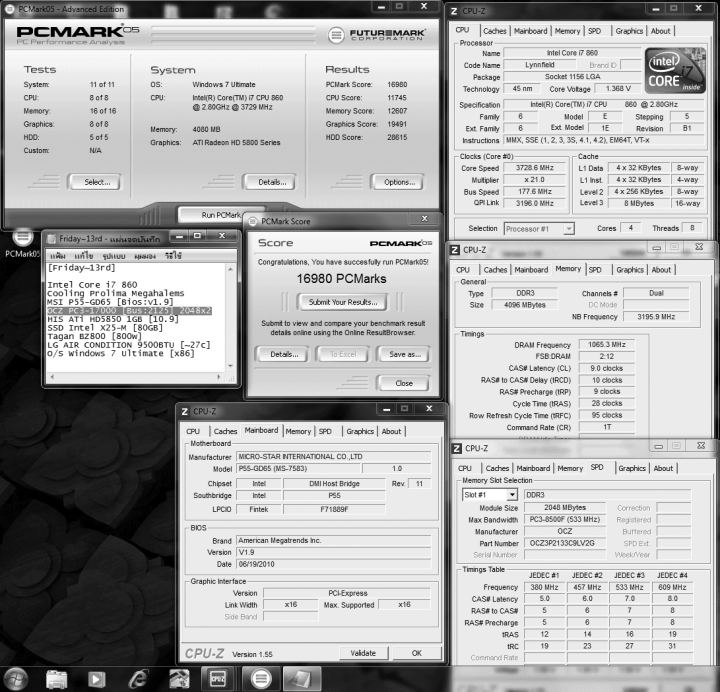Select SPD tab in CPU-Z Memory window

[595, 270]
